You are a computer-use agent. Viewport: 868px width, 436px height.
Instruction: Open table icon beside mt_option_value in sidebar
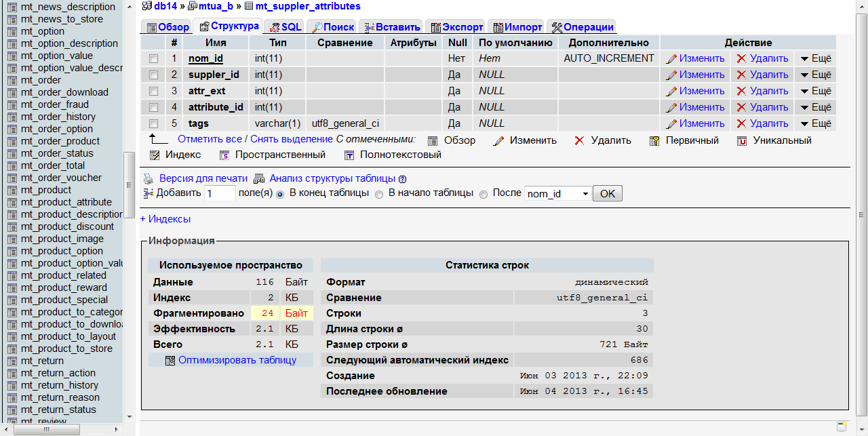click(12, 56)
